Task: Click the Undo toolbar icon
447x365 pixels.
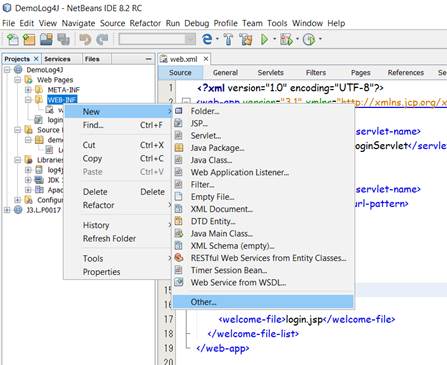Action: (x=85, y=39)
